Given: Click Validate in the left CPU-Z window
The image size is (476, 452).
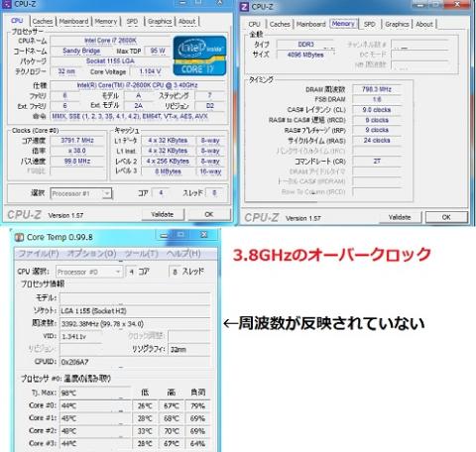Looking at the screenshot, I should [x=163, y=214].
